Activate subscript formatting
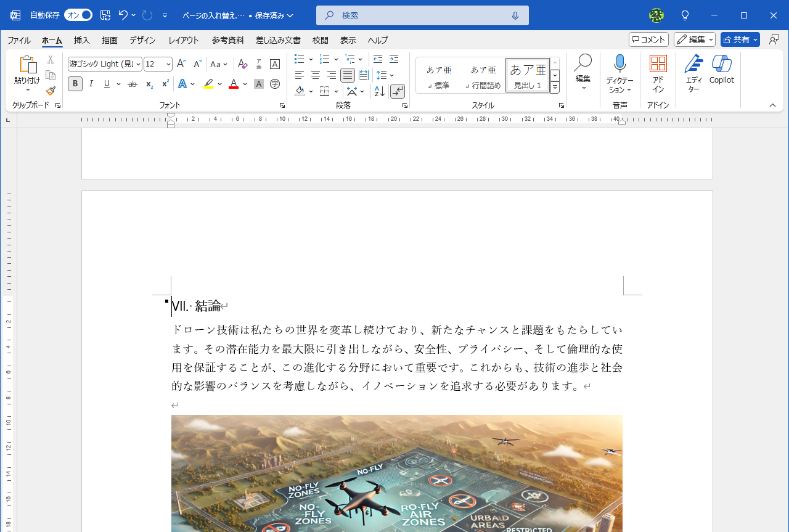This screenshot has width=789, height=532. pyautogui.click(x=148, y=84)
